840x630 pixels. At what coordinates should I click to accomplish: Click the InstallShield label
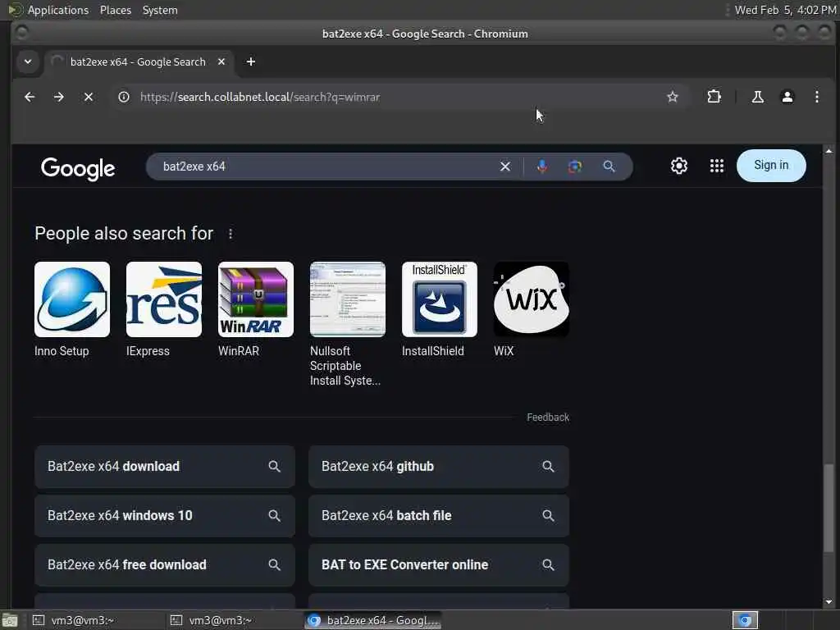pyautogui.click(x=433, y=351)
